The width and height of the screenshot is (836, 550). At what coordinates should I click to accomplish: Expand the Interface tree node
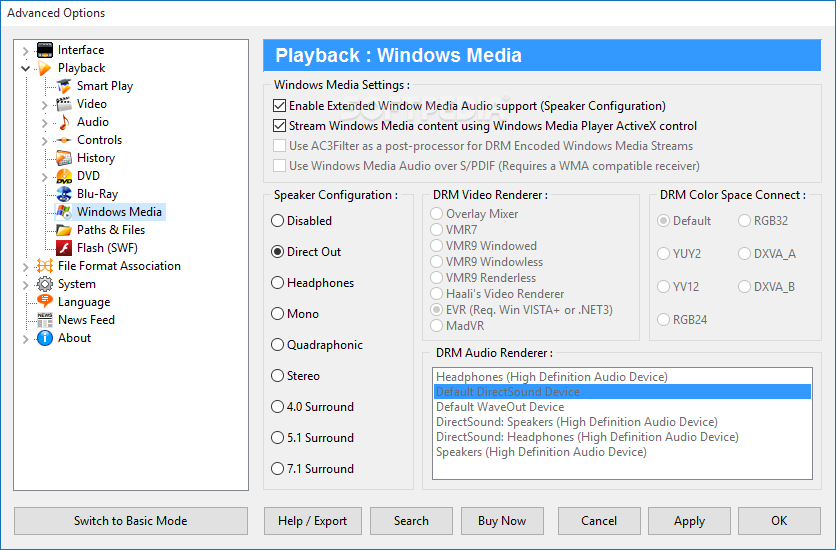coord(26,51)
